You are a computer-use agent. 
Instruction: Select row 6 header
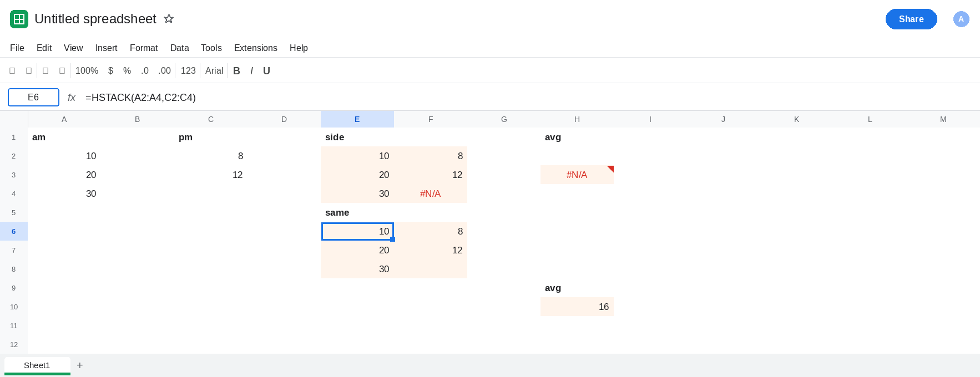point(14,231)
